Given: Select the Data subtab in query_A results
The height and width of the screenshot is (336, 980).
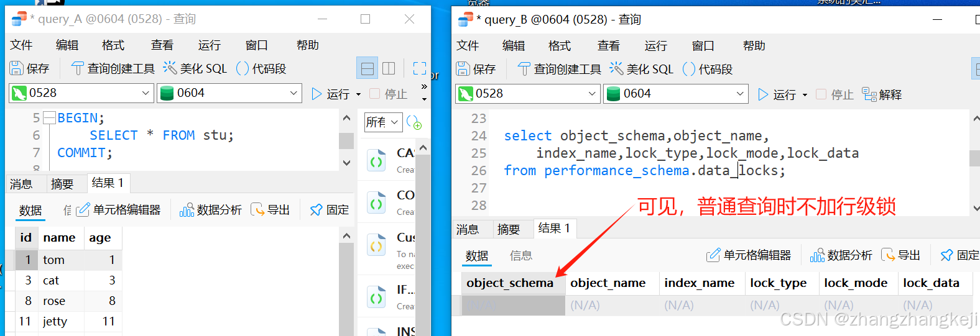Looking at the screenshot, I should pyautogui.click(x=30, y=211).
